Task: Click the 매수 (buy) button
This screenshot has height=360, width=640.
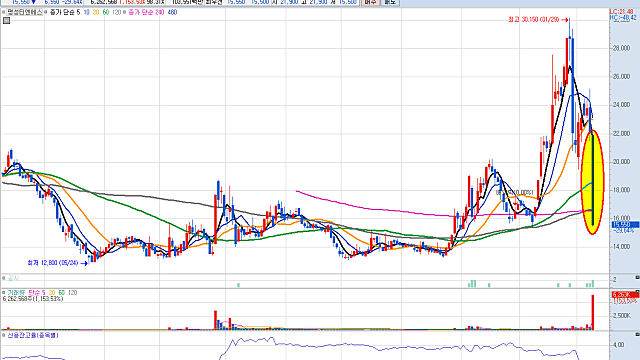Action: tap(371, 2)
